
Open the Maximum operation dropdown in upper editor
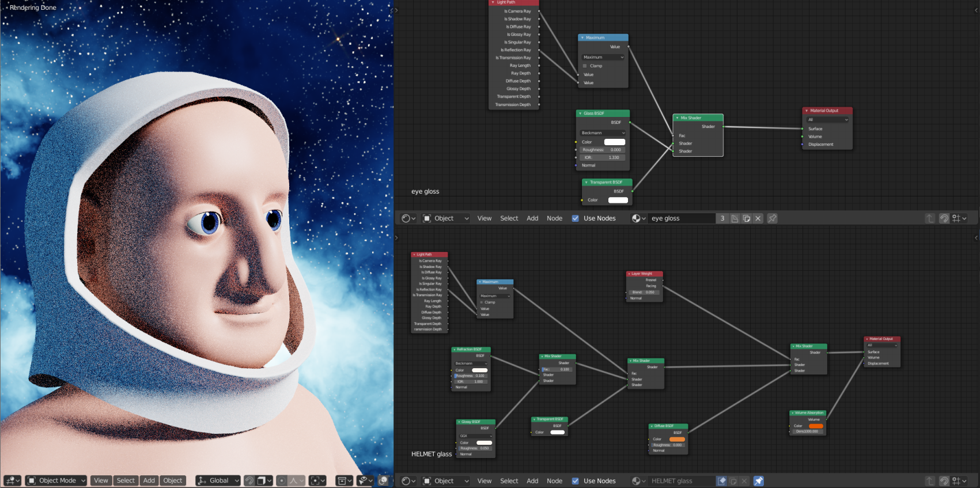tap(603, 57)
